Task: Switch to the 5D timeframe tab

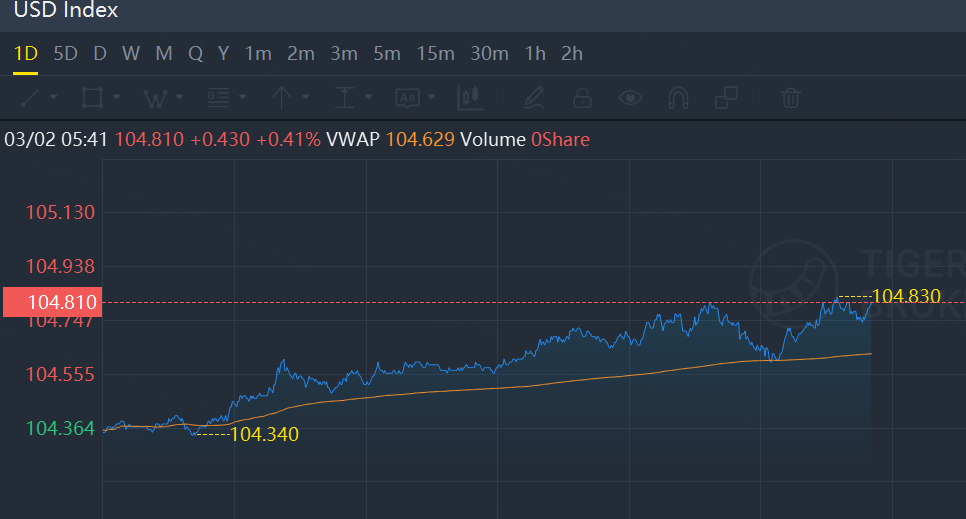Action: coord(65,54)
